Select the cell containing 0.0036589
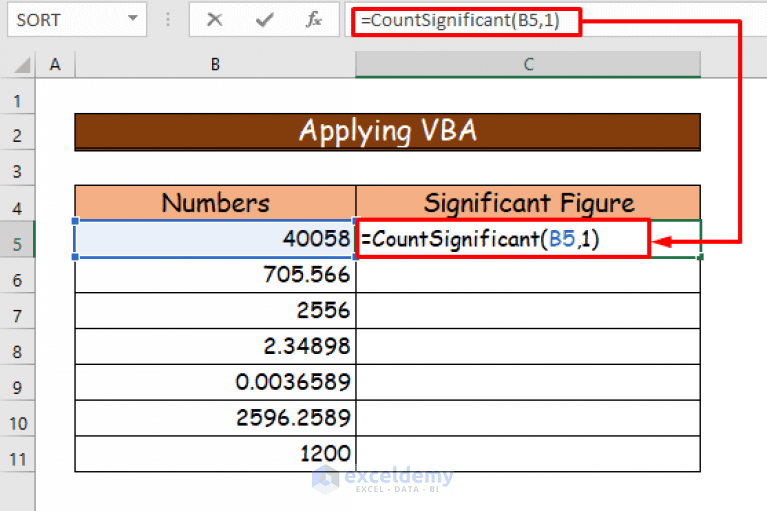The image size is (767, 511). pyautogui.click(x=215, y=382)
